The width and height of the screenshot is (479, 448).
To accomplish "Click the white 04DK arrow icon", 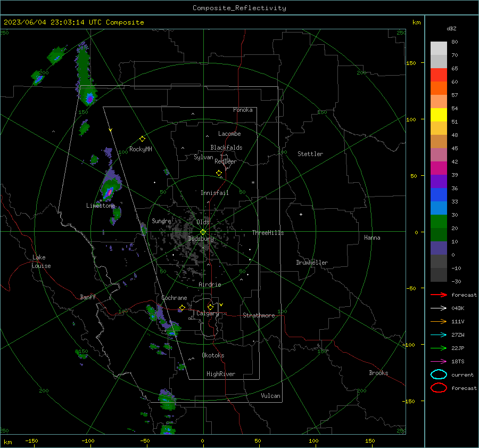I will click(x=439, y=308).
